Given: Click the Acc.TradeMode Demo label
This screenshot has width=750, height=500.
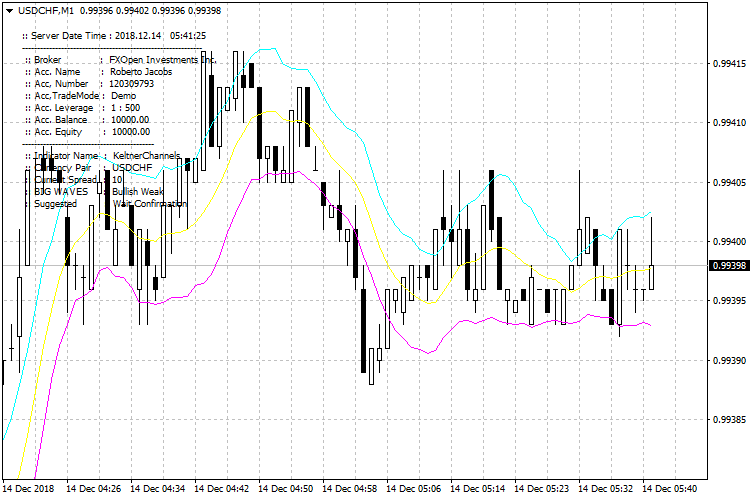Looking at the screenshot, I should click(87, 96).
